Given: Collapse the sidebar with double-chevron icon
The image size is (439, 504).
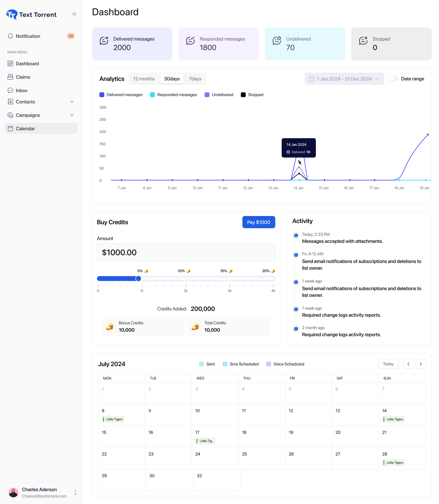Looking at the screenshot, I should click(x=74, y=14).
